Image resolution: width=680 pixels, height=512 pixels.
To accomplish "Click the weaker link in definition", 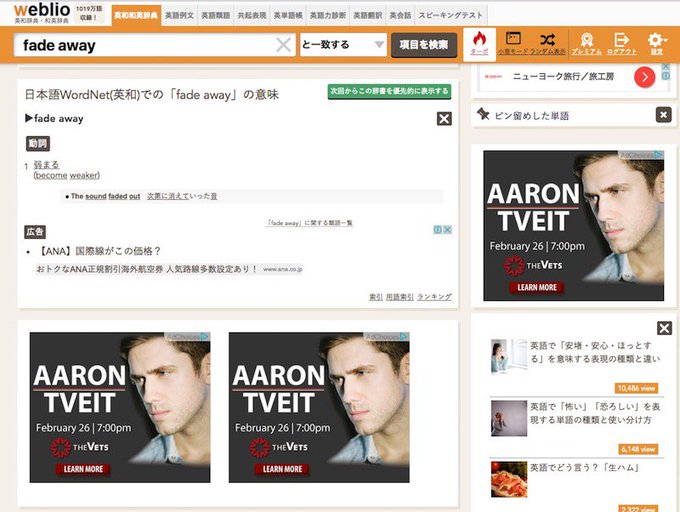I will [x=83, y=176].
